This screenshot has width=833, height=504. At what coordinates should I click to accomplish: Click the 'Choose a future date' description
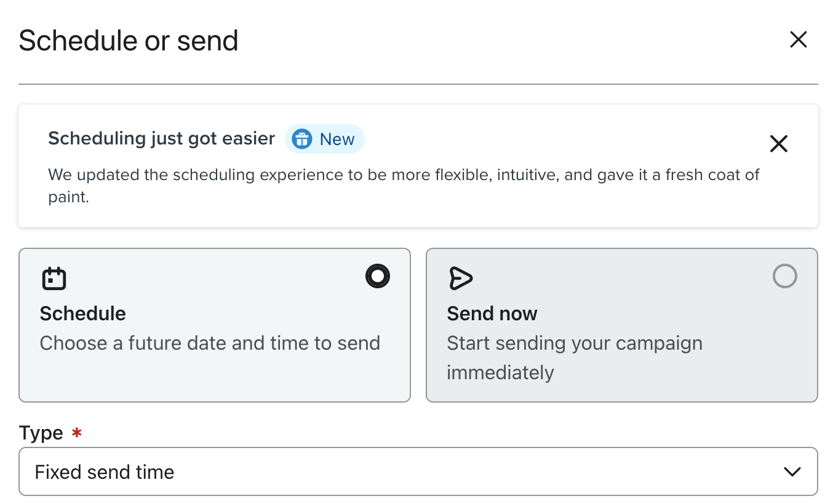[x=210, y=343]
